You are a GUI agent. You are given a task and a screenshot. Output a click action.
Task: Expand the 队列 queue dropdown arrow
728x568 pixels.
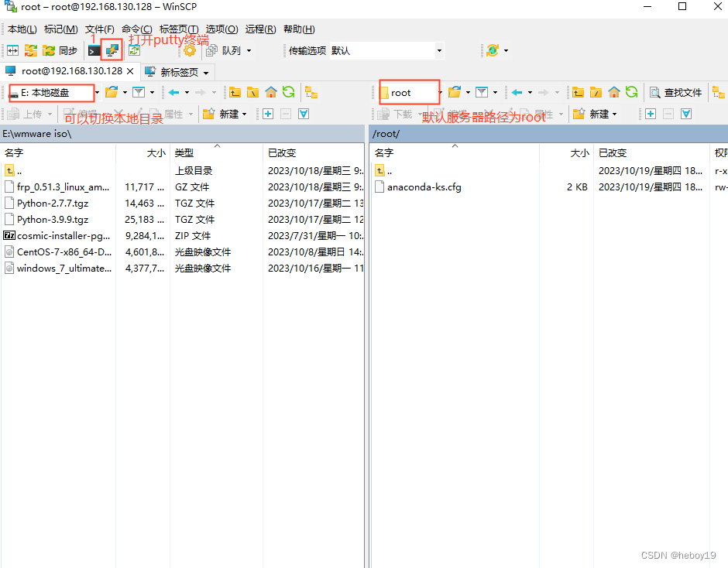pos(249,50)
